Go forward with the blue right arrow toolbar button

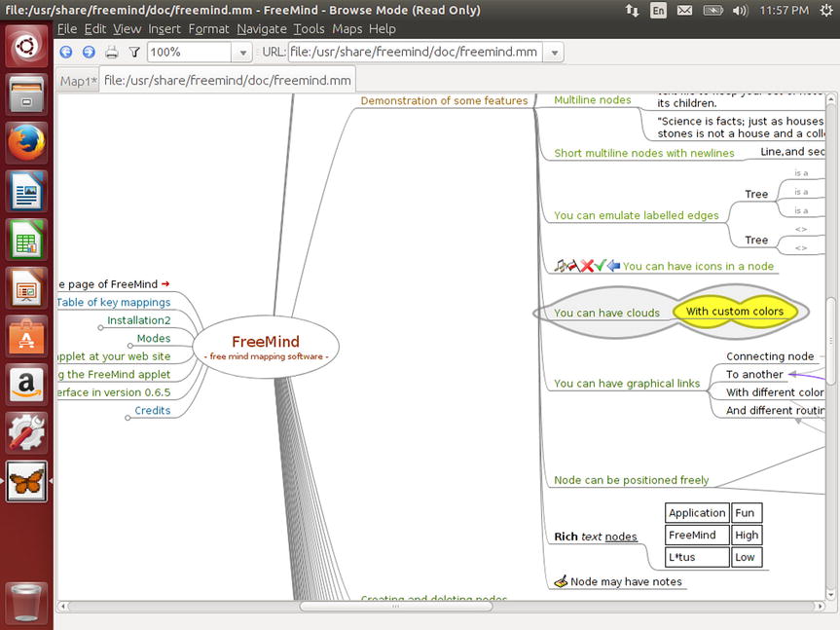89,52
